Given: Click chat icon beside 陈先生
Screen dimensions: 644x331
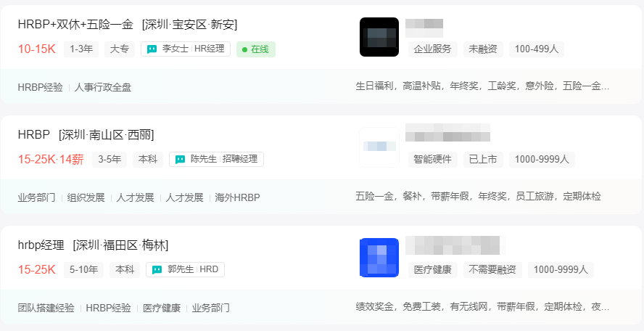Looking at the screenshot, I should pyautogui.click(x=180, y=160).
